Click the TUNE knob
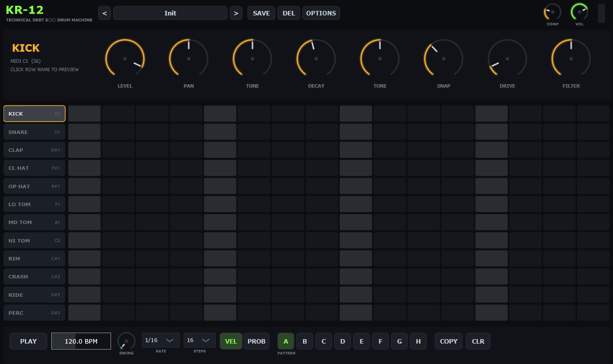 click(252, 59)
